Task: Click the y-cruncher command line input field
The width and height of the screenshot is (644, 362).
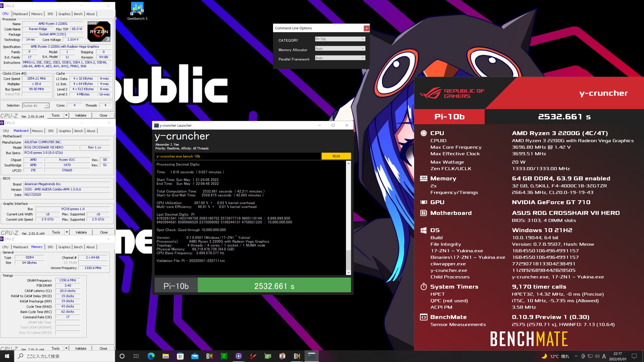Action: point(237,156)
